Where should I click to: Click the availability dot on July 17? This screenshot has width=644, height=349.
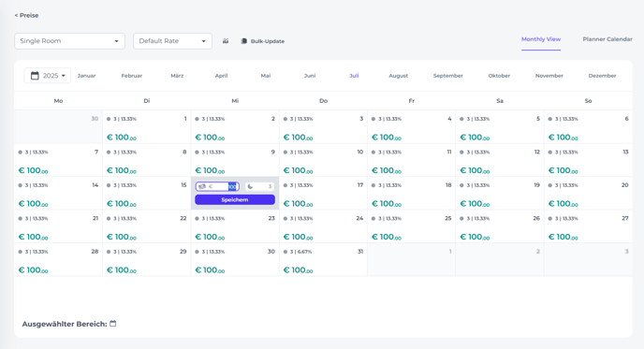click(x=285, y=185)
